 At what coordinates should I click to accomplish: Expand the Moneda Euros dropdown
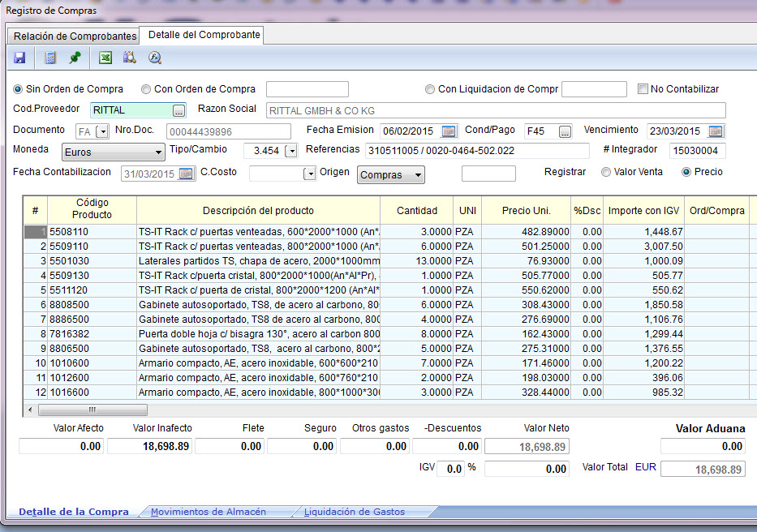tap(158, 152)
